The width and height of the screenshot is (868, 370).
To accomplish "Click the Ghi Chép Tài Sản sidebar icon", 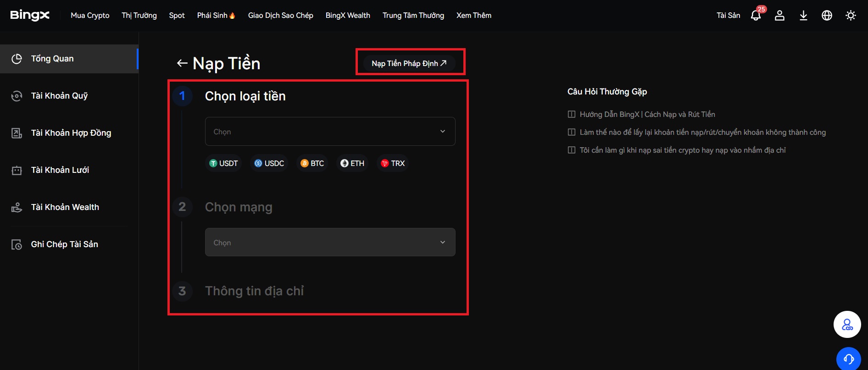I will point(17,244).
